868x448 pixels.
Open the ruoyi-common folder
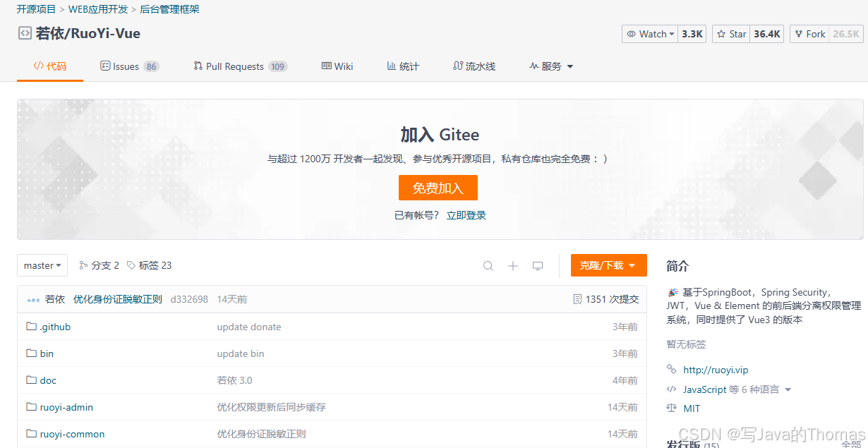point(72,434)
